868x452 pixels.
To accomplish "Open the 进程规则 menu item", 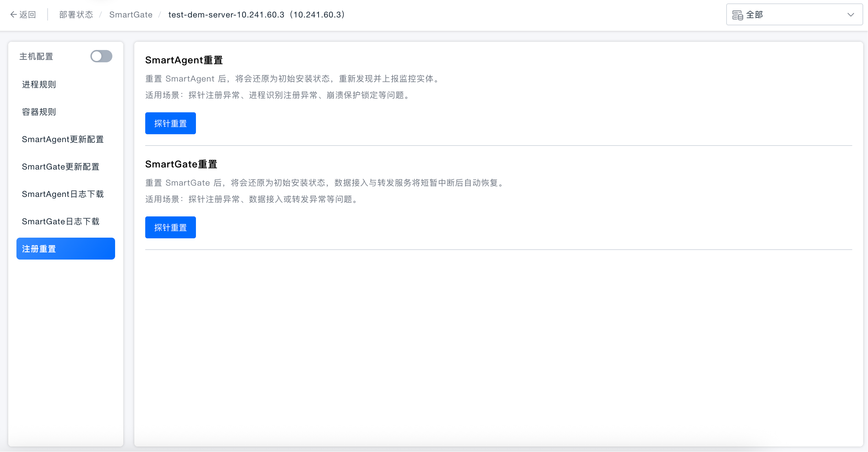I will [66, 84].
